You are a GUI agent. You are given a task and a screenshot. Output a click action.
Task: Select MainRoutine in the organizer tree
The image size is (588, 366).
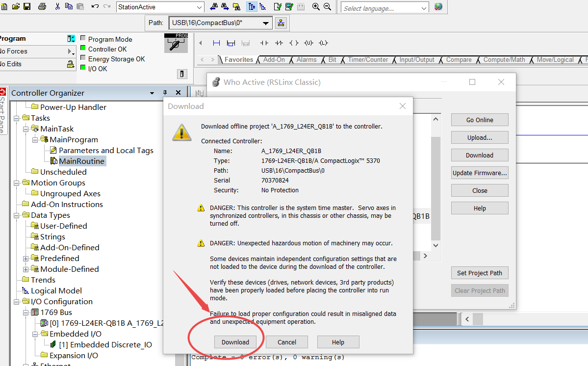82,161
